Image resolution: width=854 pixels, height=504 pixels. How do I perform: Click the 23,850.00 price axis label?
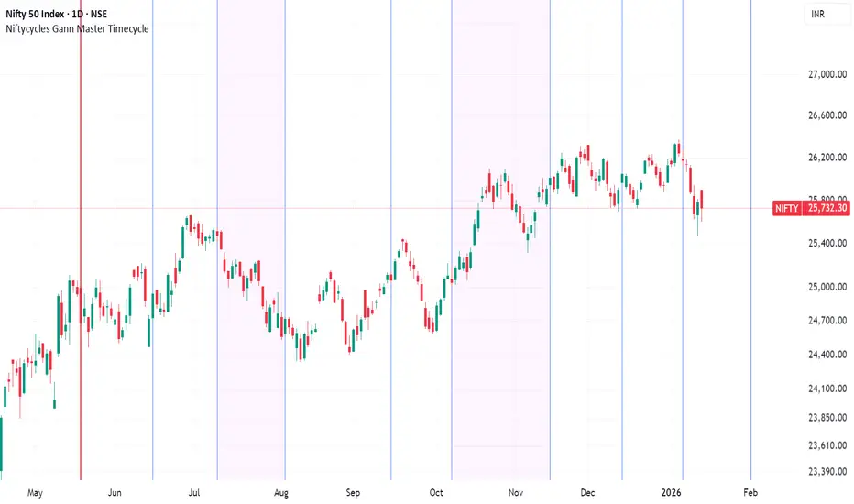(x=827, y=417)
